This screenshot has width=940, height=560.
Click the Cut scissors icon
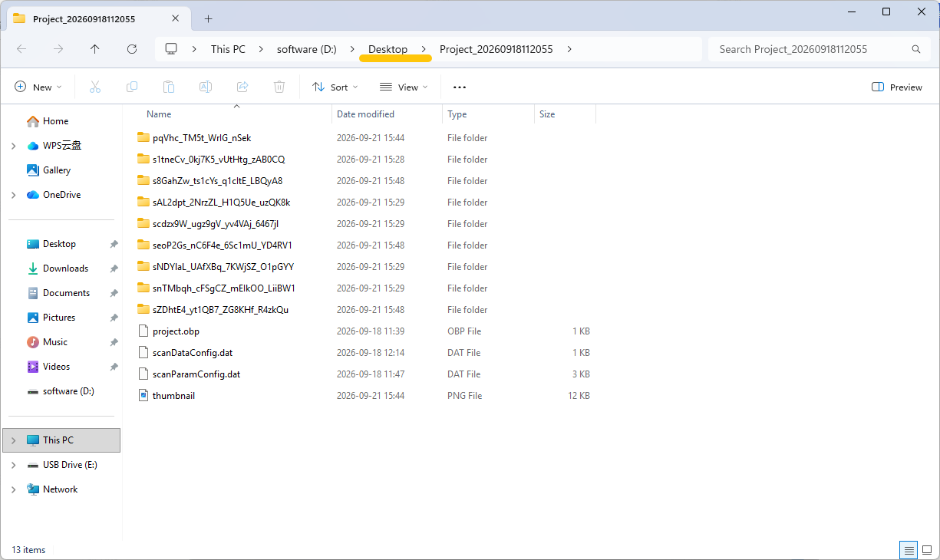95,87
